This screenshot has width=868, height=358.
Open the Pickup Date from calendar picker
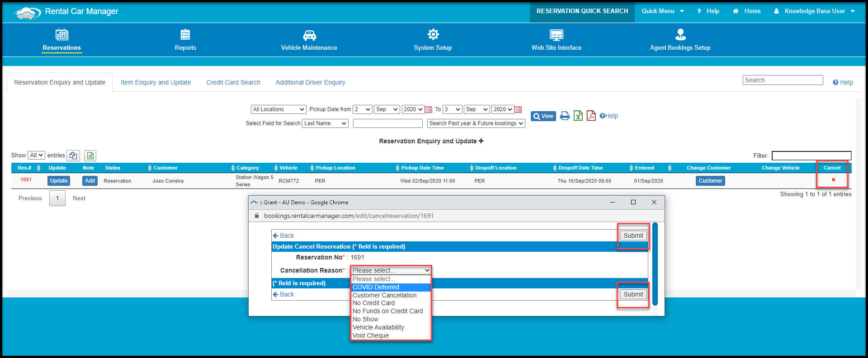429,109
